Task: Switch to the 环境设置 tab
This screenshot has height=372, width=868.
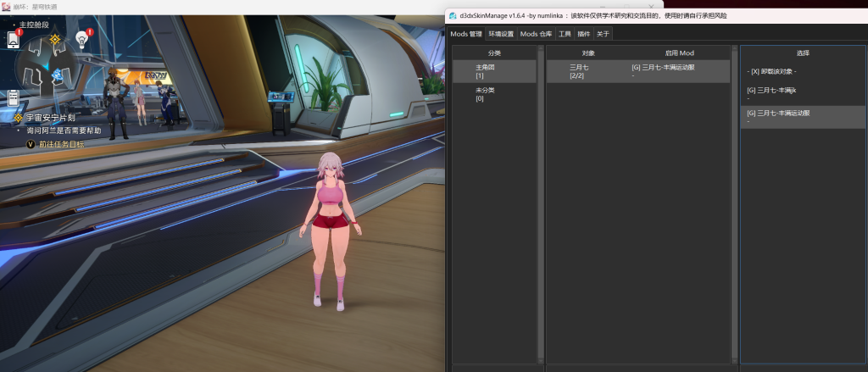Action: click(x=501, y=34)
